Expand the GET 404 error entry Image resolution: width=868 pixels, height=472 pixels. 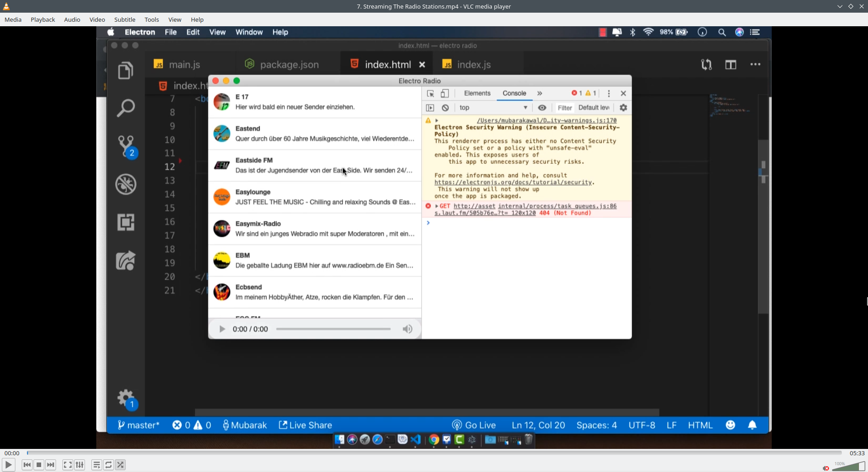pyautogui.click(x=437, y=206)
